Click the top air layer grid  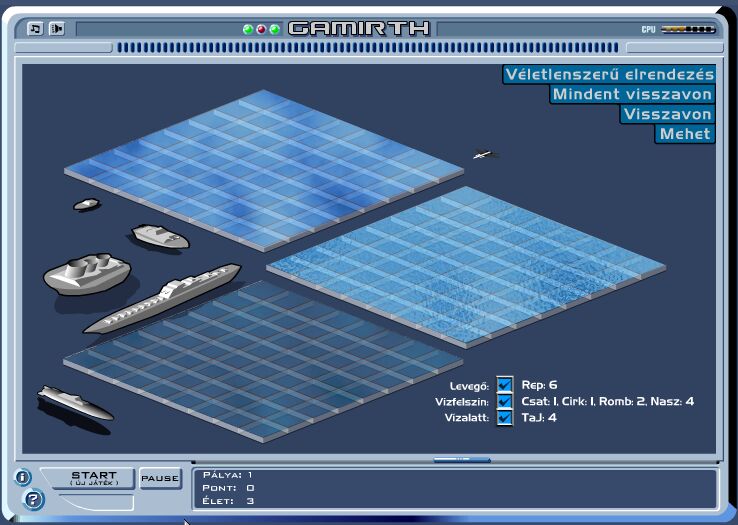[264, 170]
